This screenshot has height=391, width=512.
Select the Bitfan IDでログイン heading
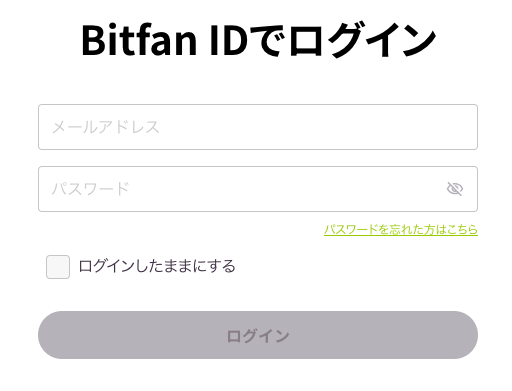pos(258,40)
